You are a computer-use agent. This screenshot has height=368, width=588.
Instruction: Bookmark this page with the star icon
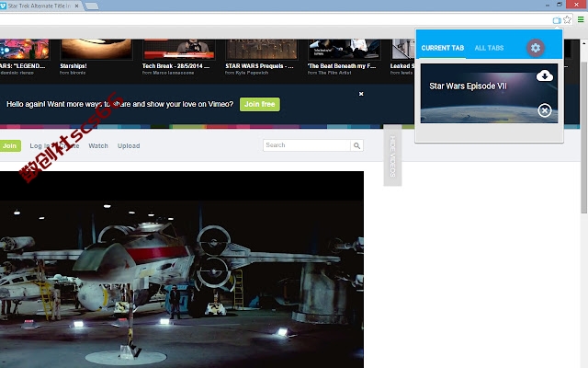[x=568, y=19]
